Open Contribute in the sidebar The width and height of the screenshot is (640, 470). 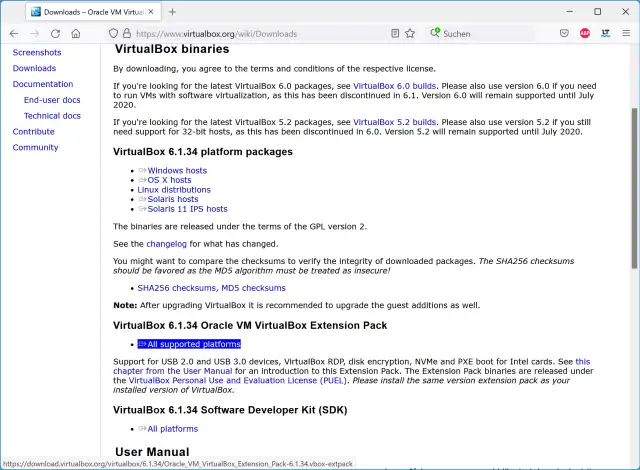click(x=33, y=132)
